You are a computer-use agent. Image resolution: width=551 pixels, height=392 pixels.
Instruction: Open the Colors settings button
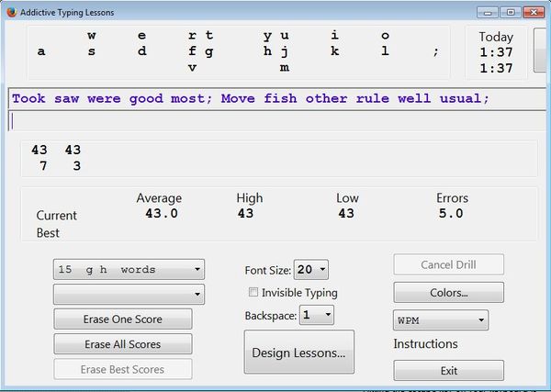coord(448,292)
